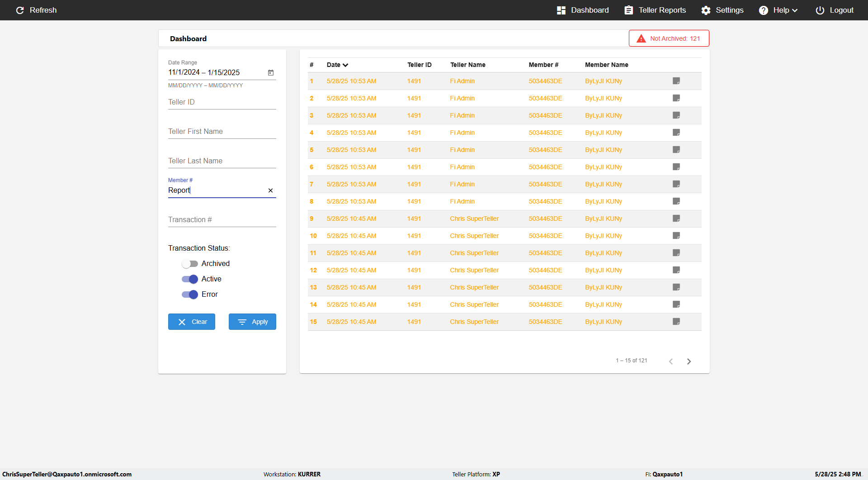868x480 pixels.
Task: Click the Teller ID column header
Action: 419,65
